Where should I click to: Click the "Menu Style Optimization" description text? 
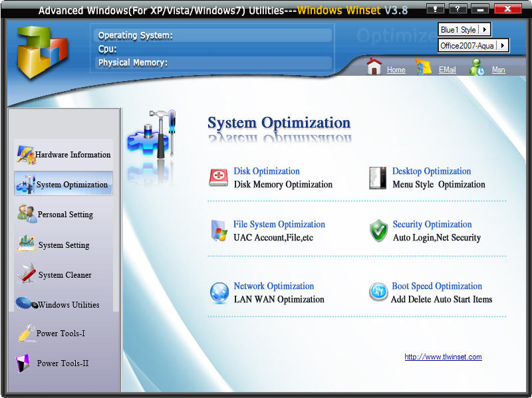439,185
